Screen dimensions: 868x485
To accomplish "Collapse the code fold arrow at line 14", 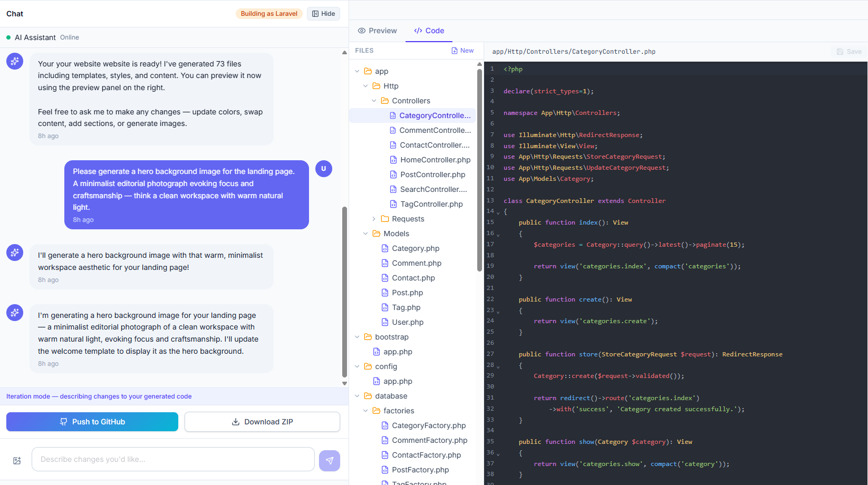I will pyautogui.click(x=498, y=211).
